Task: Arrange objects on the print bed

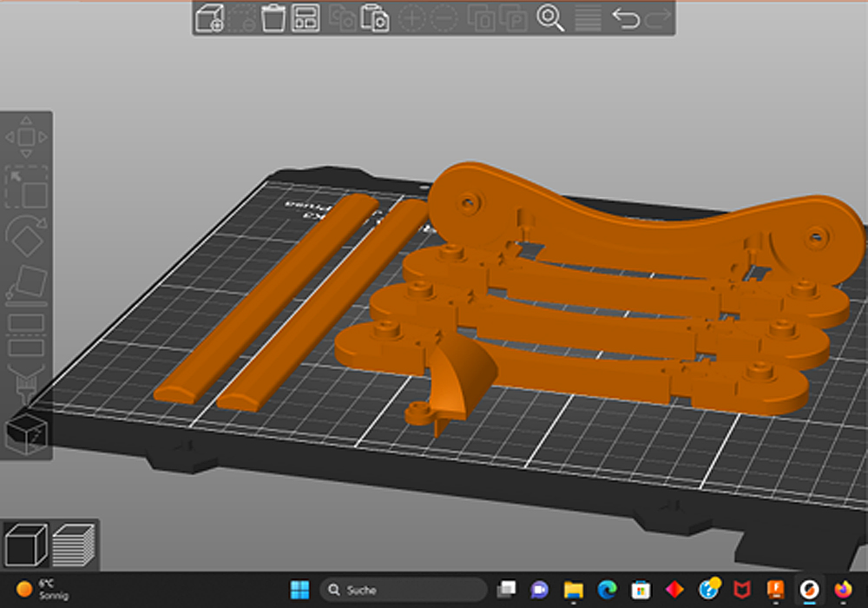Action: [305, 18]
